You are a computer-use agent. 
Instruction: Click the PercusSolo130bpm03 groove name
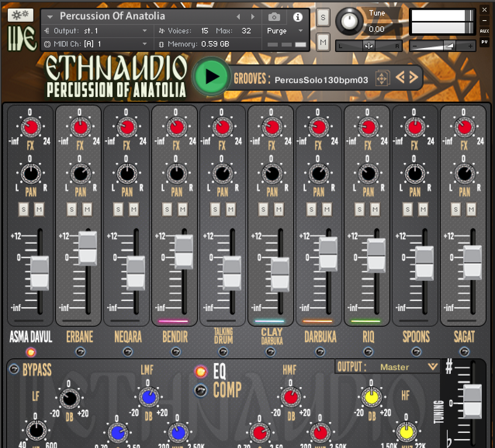coord(321,80)
